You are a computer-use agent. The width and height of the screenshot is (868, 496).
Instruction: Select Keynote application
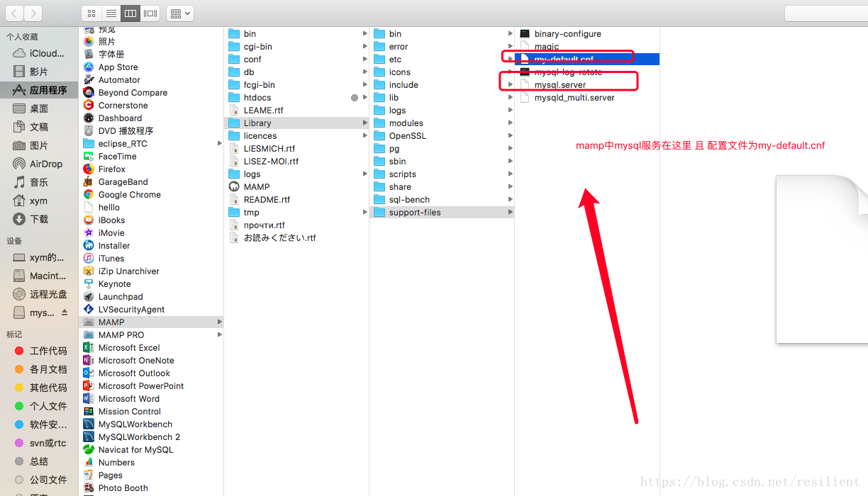(x=151, y=284)
